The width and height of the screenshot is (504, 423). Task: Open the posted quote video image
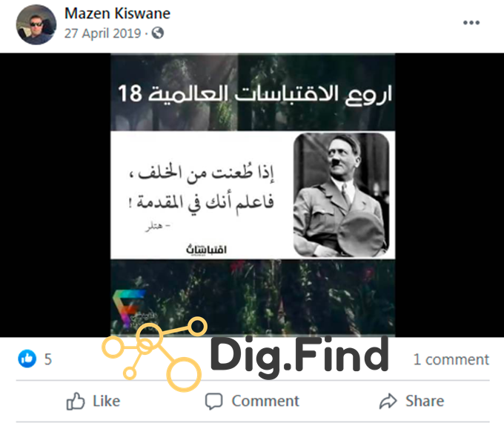click(x=253, y=195)
